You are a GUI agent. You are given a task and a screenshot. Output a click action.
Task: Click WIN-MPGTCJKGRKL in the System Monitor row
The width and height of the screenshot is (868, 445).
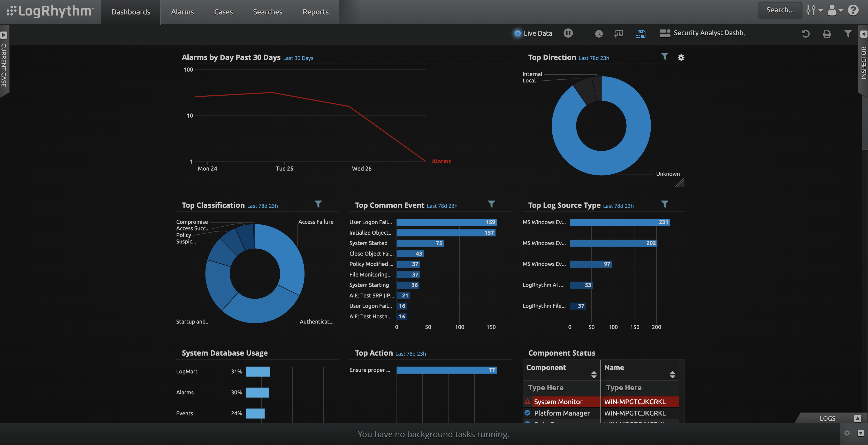click(635, 402)
